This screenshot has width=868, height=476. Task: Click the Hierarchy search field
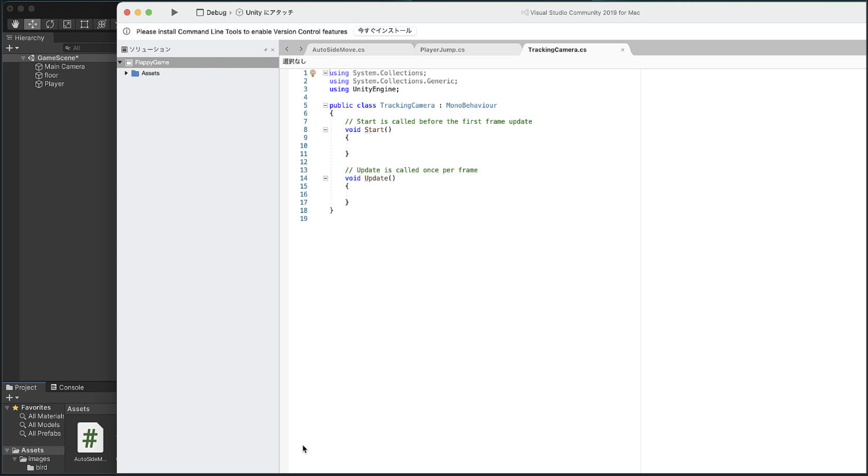(90, 48)
